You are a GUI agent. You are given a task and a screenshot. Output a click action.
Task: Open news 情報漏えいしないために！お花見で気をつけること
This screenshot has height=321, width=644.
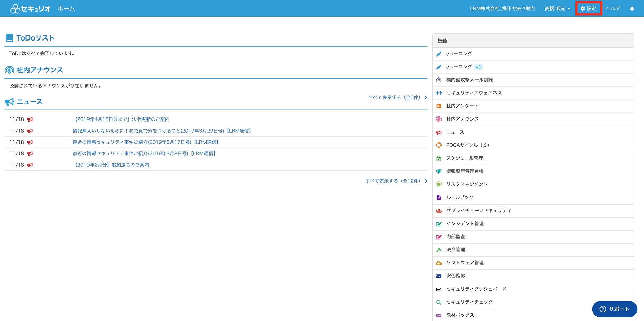click(163, 131)
